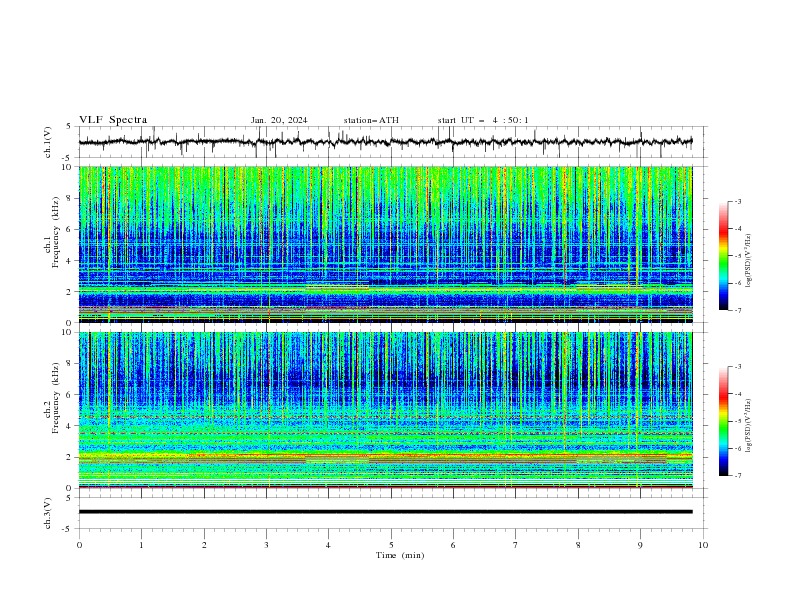
Task: Click the "ch.1(V)" waveform axis label
Action: [48, 142]
